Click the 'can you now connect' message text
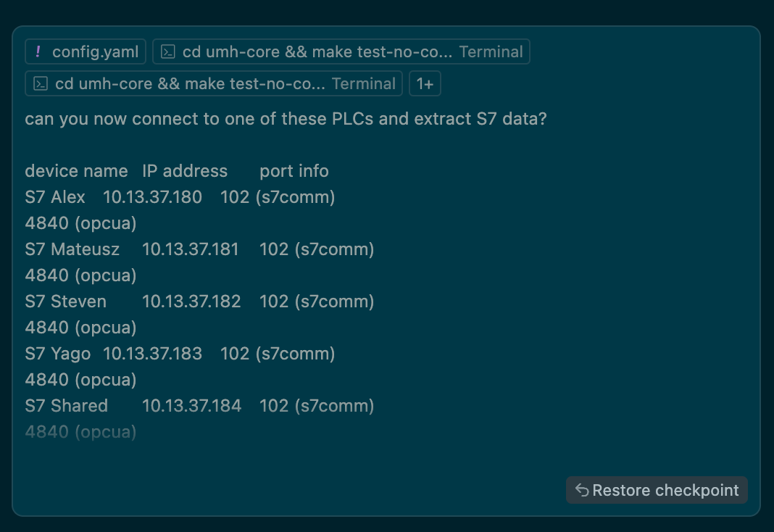This screenshot has height=532, width=774. [x=286, y=118]
